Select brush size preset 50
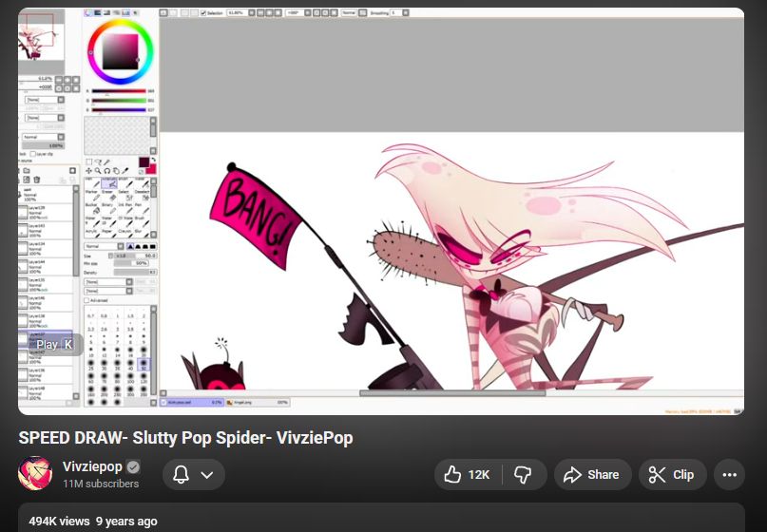This screenshot has height=532, width=767. pyautogui.click(x=144, y=364)
